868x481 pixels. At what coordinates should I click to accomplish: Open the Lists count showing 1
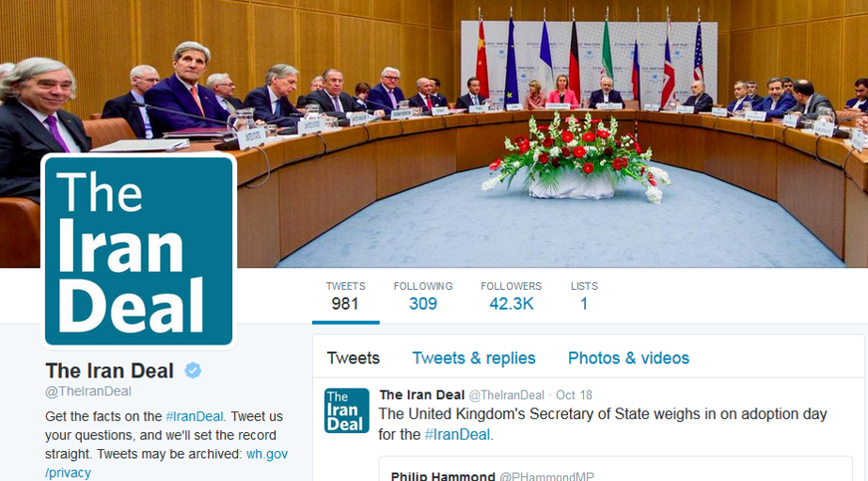coord(584,296)
